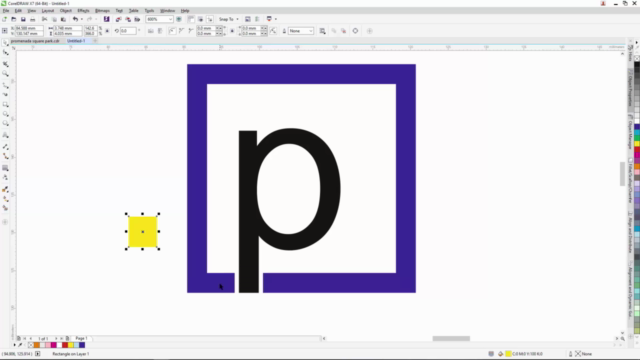Pick the orange document palette swatch
This screenshot has width=640, height=360.
click(x=36, y=345)
